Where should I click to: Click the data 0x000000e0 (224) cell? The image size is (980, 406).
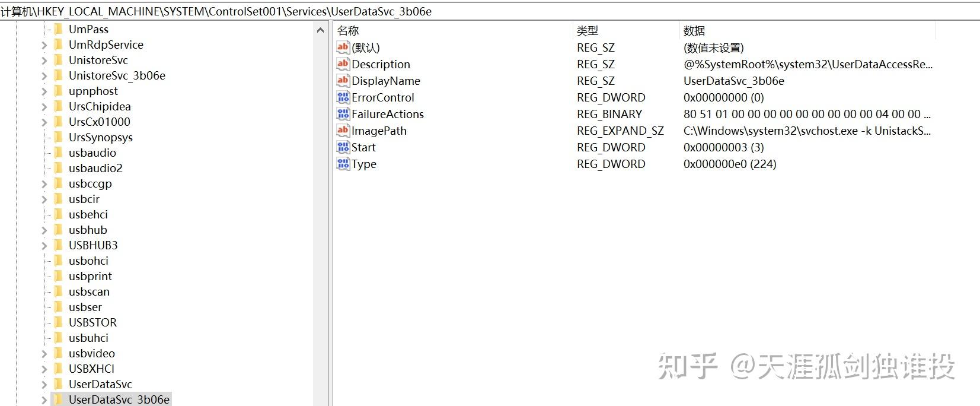pos(730,164)
